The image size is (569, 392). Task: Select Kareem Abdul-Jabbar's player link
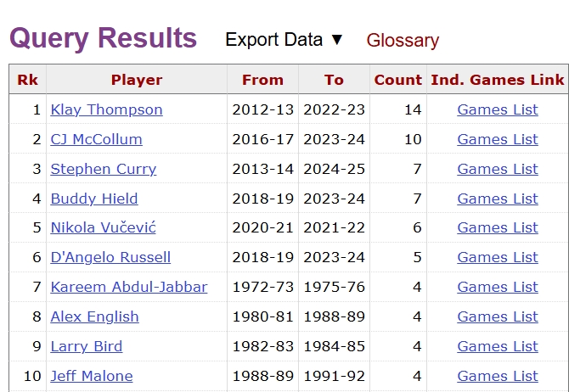click(129, 287)
